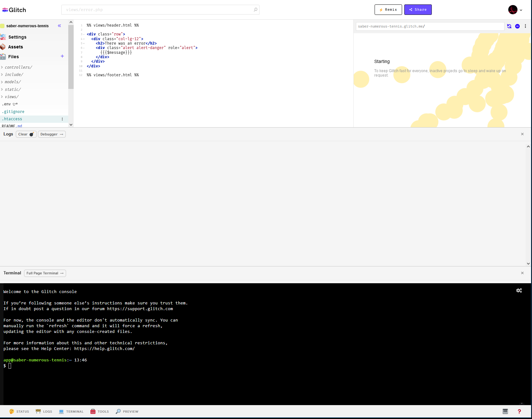The image size is (532, 419).
Task: Click into the terminal prompt
Action: pos(10,366)
